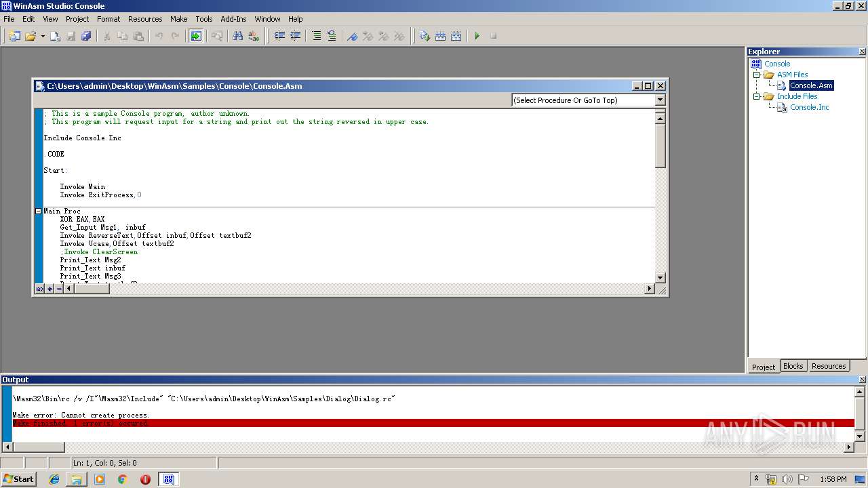
Task: Click the Uncomment block icon
Action: [x=332, y=36]
